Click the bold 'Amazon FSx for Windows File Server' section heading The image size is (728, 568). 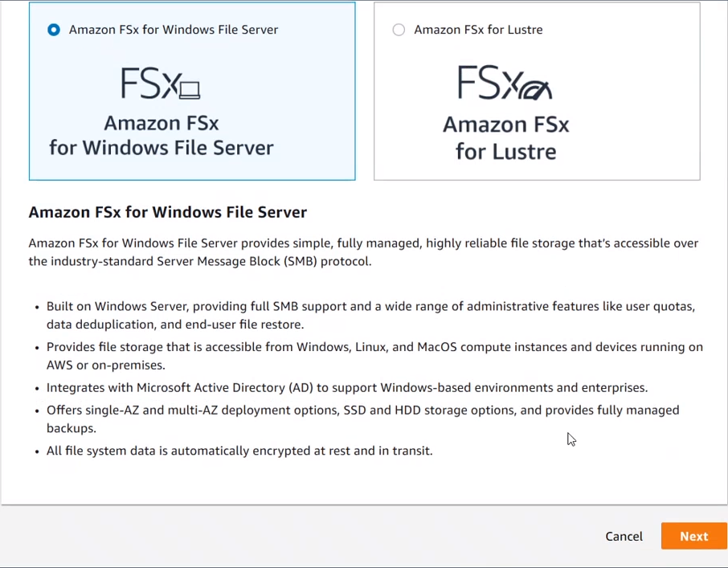[x=167, y=213]
